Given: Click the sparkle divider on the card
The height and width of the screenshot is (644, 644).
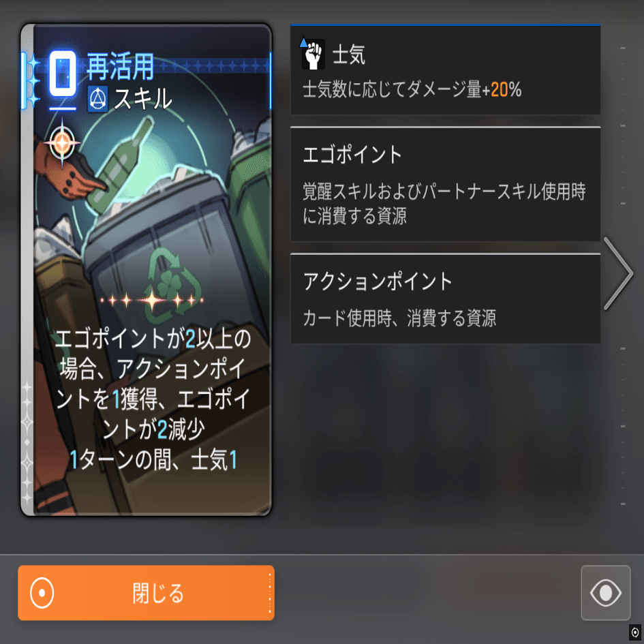Looking at the screenshot, I should pyautogui.click(x=152, y=301).
